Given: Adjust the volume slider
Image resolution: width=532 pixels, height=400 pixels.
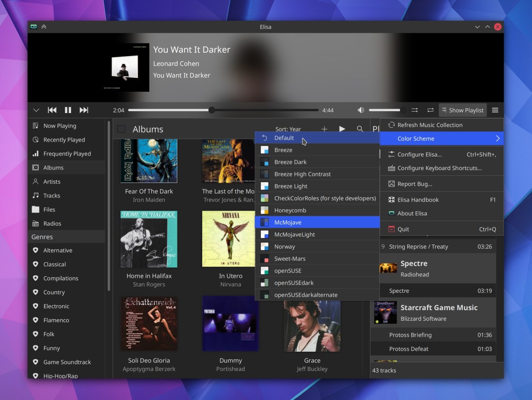Looking at the screenshot, I should (387, 110).
